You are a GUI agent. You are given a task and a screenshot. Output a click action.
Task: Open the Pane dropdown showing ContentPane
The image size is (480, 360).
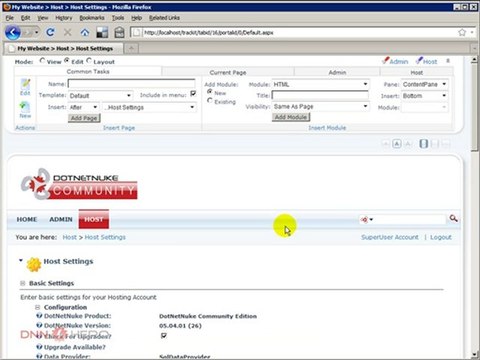pos(424,84)
